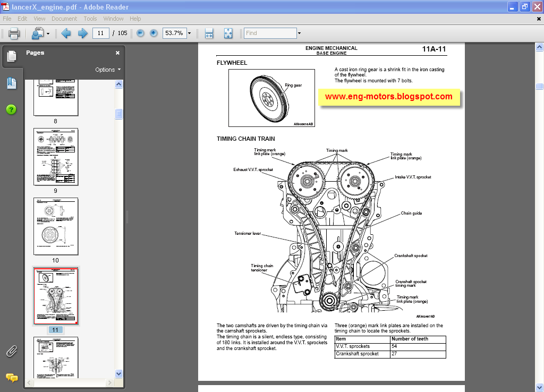Open the Document menu
544x392 pixels.
64,18
